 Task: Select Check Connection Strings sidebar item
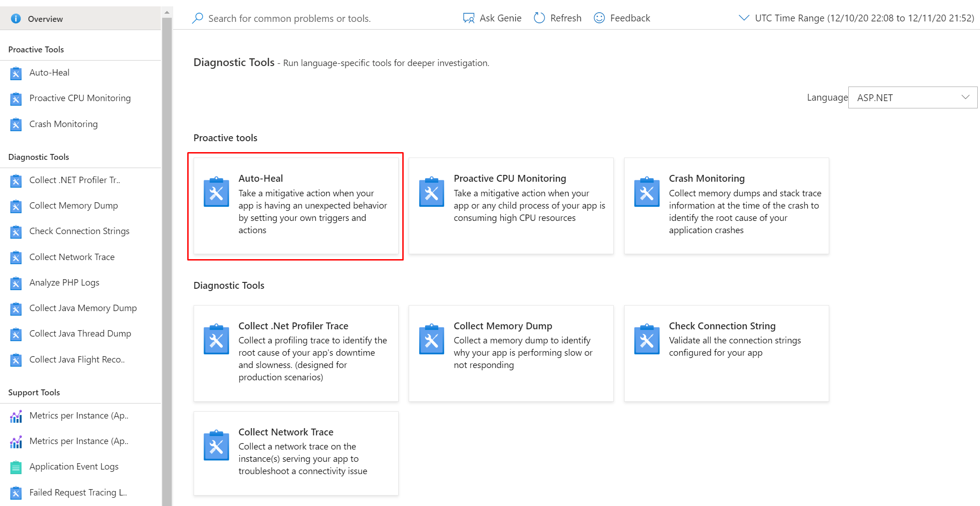coord(79,231)
